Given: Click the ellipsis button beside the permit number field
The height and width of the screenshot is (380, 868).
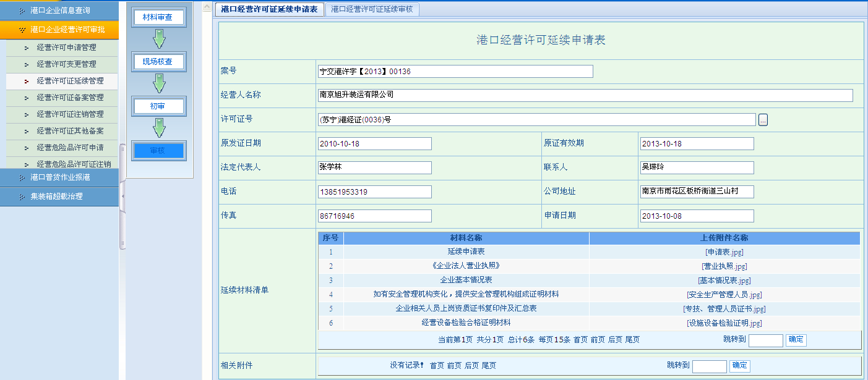Looking at the screenshot, I should tap(763, 120).
